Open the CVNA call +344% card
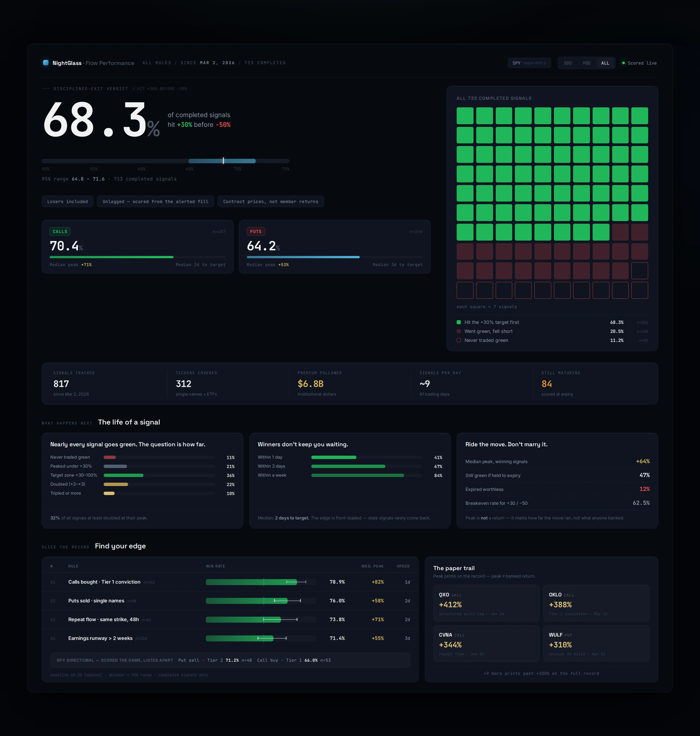The image size is (700, 736). pyautogui.click(x=486, y=643)
